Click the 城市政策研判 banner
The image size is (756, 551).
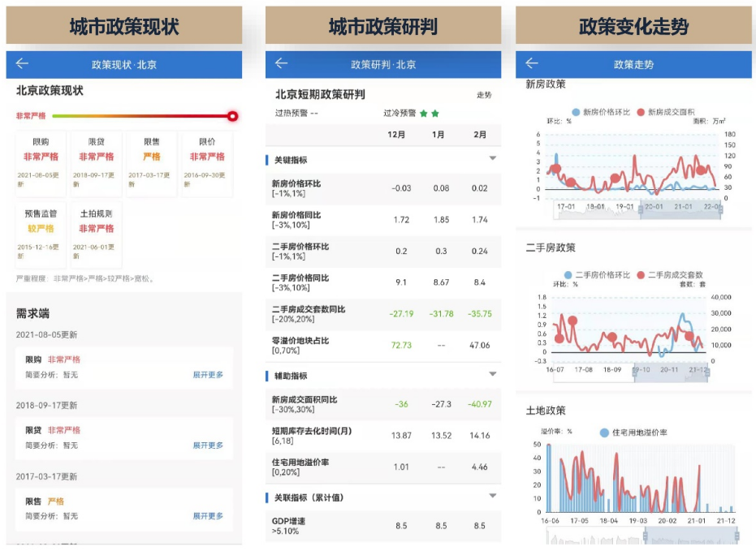click(382, 26)
